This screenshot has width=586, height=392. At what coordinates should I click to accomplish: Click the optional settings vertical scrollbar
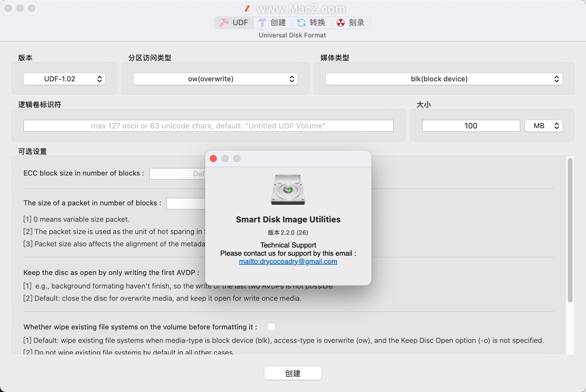(x=570, y=230)
